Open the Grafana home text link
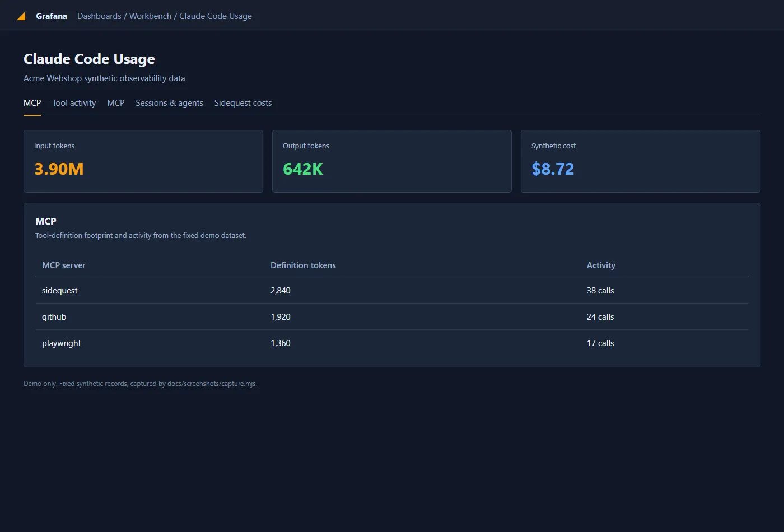Screen dimensions: 784x532 (x=52, y=16)
